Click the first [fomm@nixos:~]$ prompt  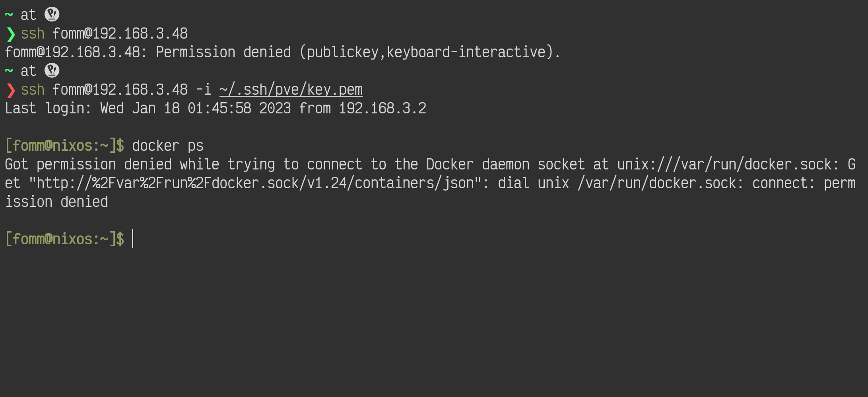tap(64, 146)
